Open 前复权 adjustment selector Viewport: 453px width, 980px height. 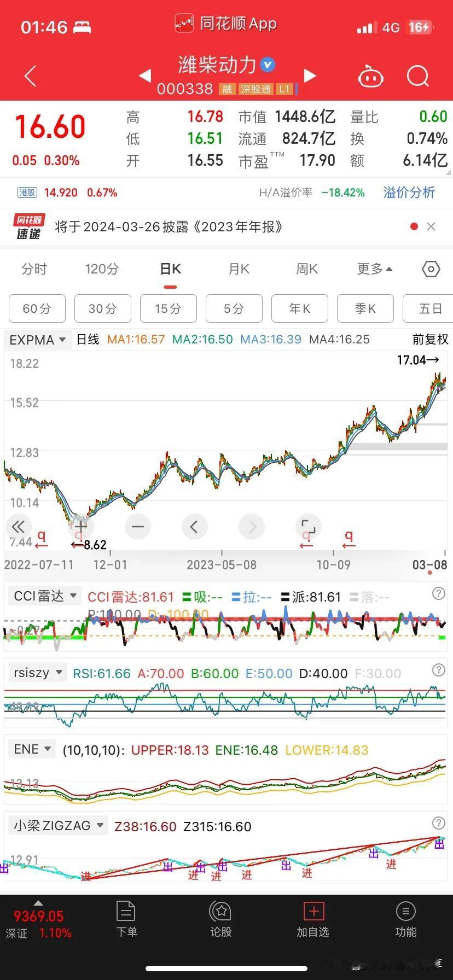click(x=430, y=340)
